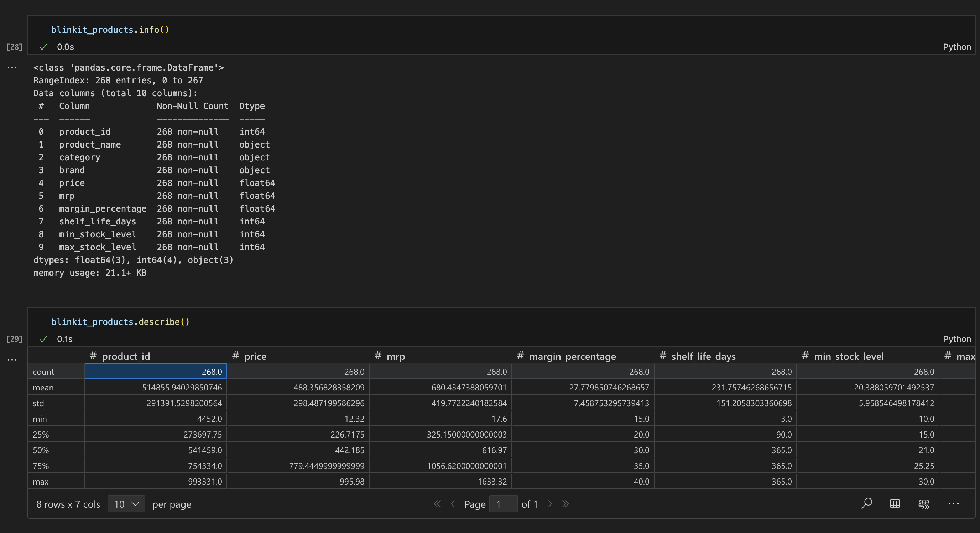Click the shelf_life_days row in info output
This screenshot has height=533, width=980.
pyautogui.click(x=151, y=222)
